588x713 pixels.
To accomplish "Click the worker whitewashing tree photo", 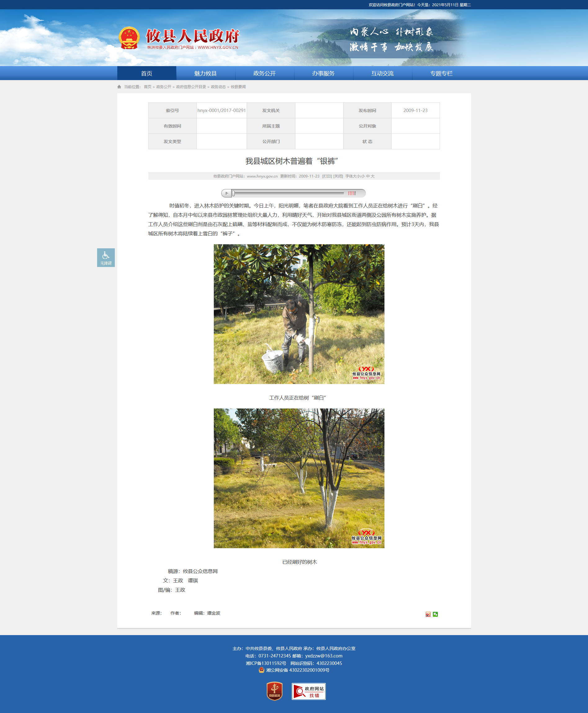I will (x=299, y=314).
